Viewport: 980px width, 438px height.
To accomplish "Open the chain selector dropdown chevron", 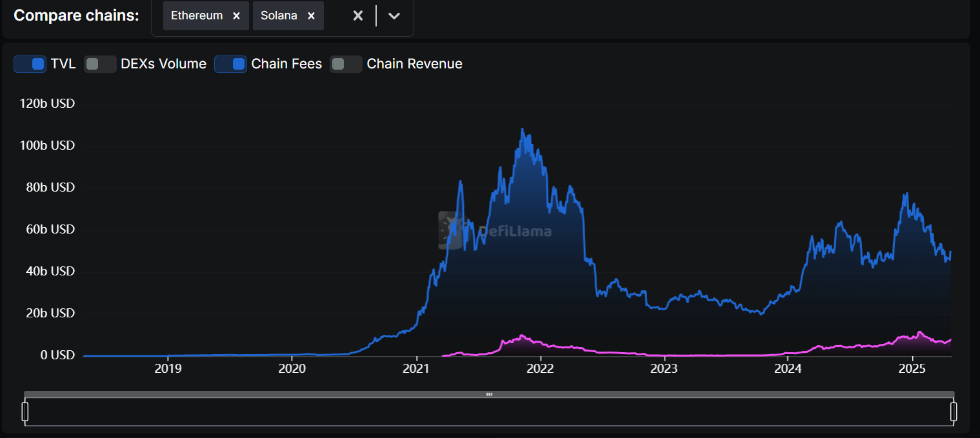I will (394, 16).
